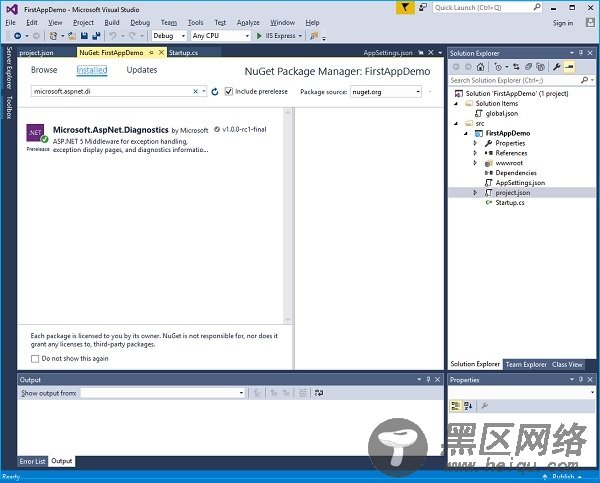Click the Solution Explorer Home icon
The width and height of the screenshot is (600, 483).
pyautogui.click(x=481, y=67)
